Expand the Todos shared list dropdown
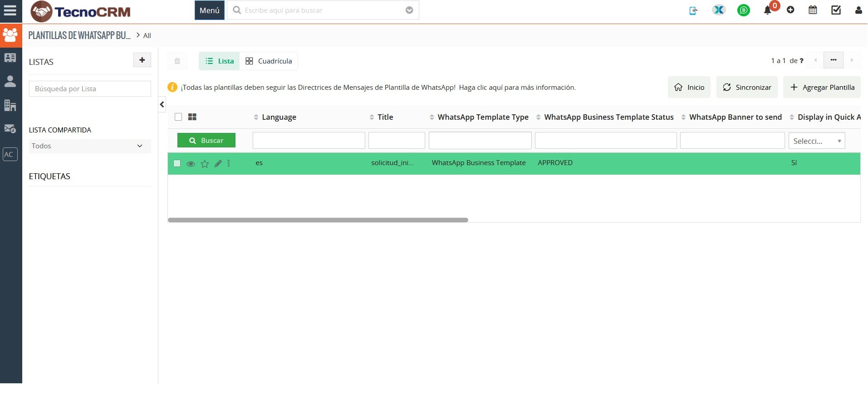This screenshot has width=868, height=396. (x=89, y=146)
